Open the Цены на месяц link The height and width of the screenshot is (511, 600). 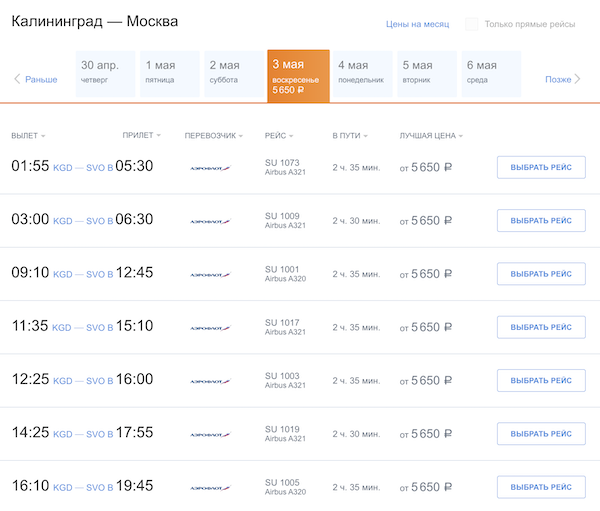(417, 24)
